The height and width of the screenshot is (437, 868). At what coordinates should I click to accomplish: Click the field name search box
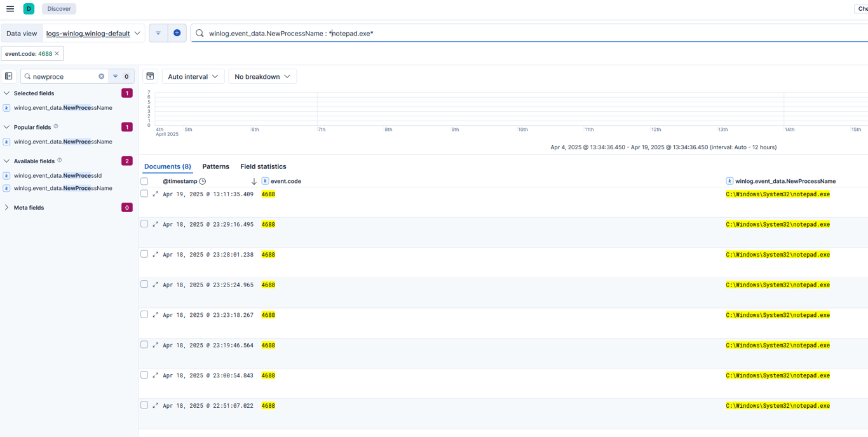click(x=64, y=76)
